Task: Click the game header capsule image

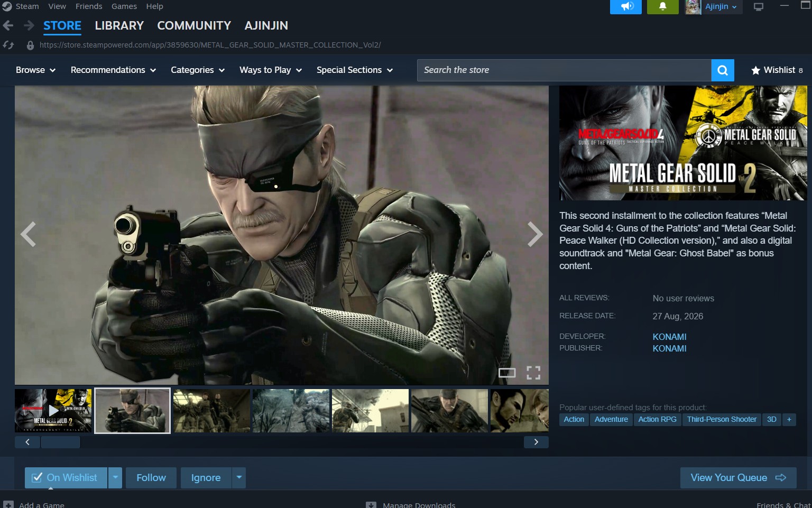Action: click(x=683, y=143)
